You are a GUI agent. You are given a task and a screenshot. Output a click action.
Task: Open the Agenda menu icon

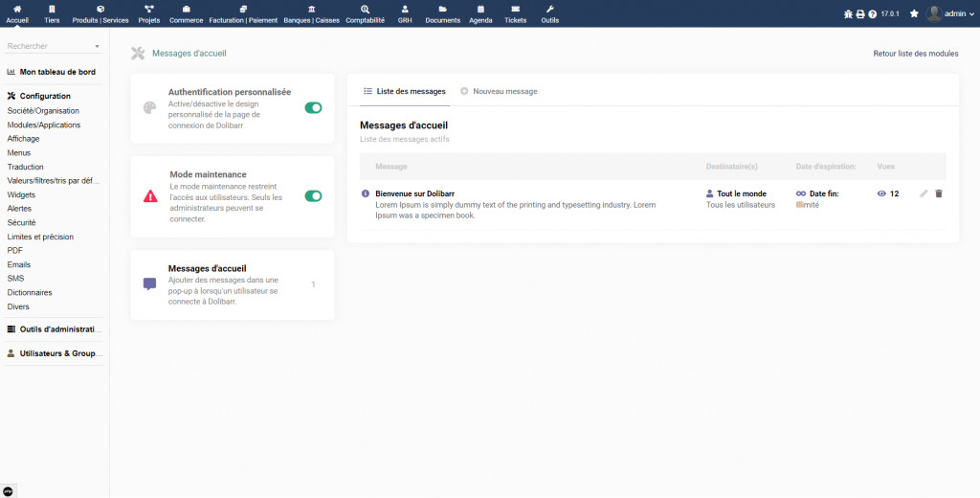(x=480, y=10)
